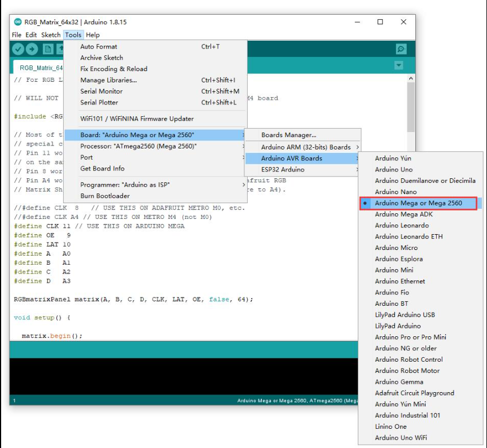Select Fix Encoding & Reload
Image resolution: width=487 pixels, height=448 pixels.
155,69
